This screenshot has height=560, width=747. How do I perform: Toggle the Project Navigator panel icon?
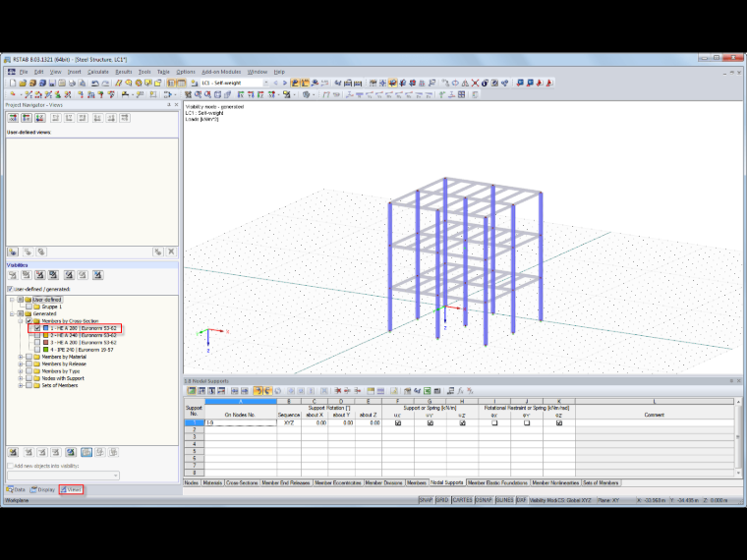click(x=171, y=83)
